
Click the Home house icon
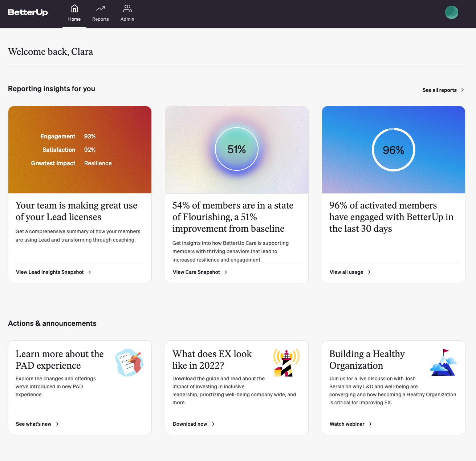click(74, 8)
